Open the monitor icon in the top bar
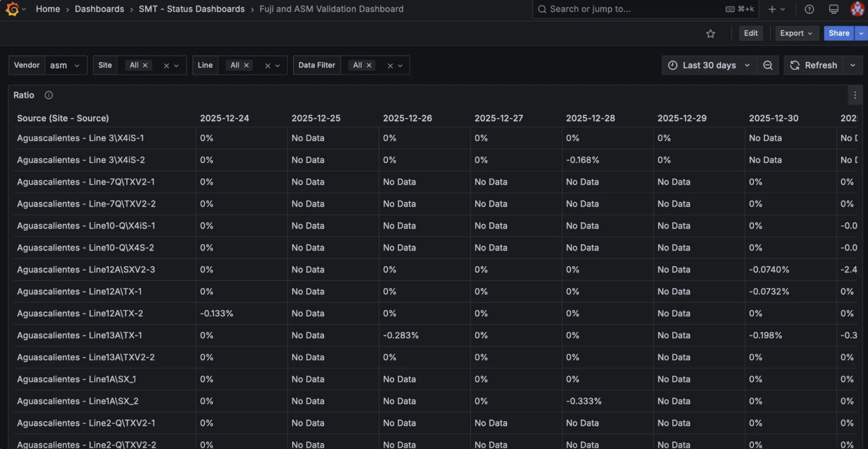This screenshot has height=449, width=868. tap(833, 9)
